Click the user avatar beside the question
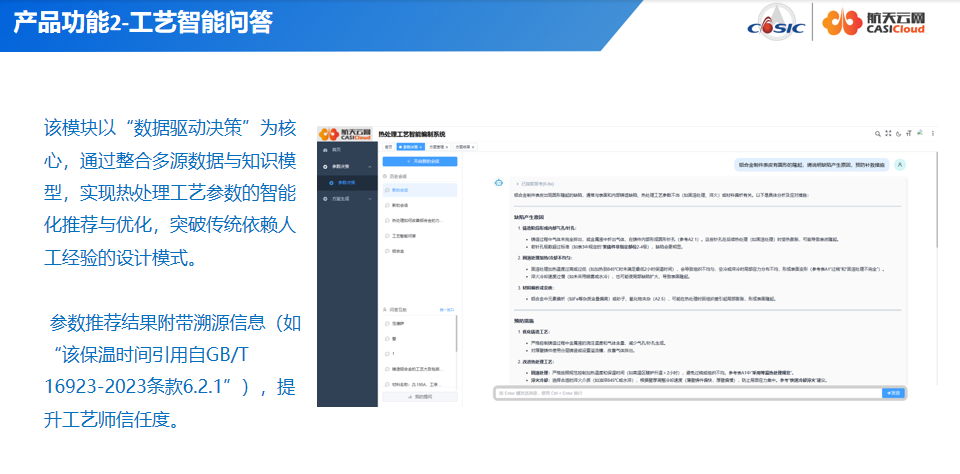Screen dimensions: 960x474 click(900, 164)
